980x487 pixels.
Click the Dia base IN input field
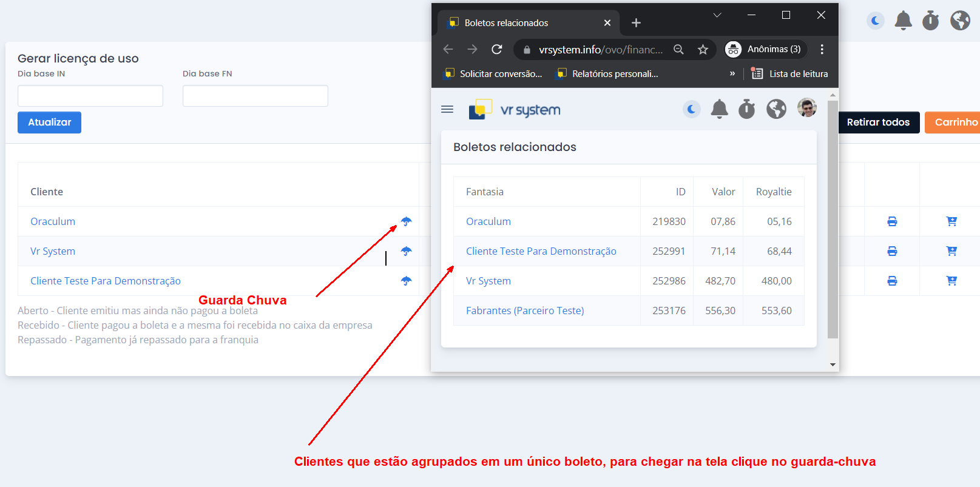click(x=90, y=96)
